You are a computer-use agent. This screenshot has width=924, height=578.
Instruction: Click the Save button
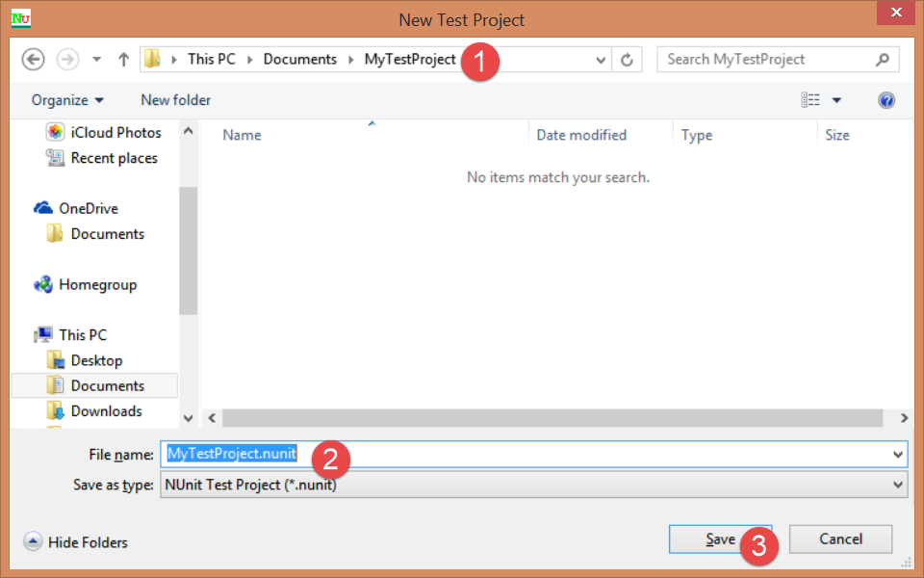(720, 539)
